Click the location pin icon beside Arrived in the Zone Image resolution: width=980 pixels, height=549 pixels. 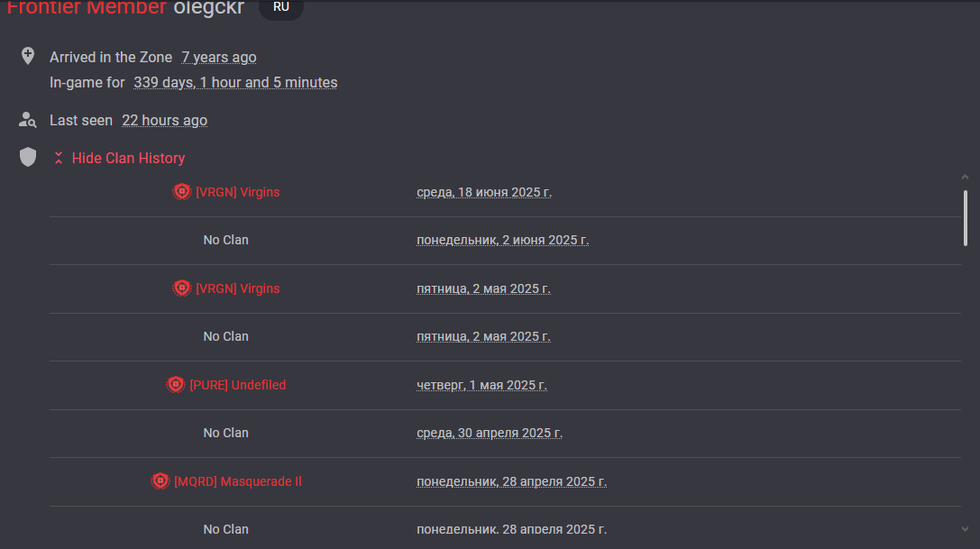click(x=28, y=56)
